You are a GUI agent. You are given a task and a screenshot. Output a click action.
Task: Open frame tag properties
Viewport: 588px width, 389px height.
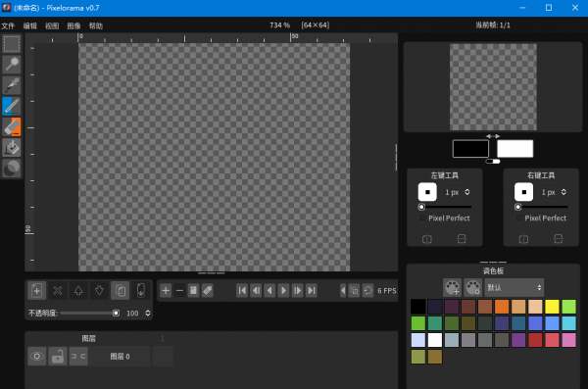point(208,290)
